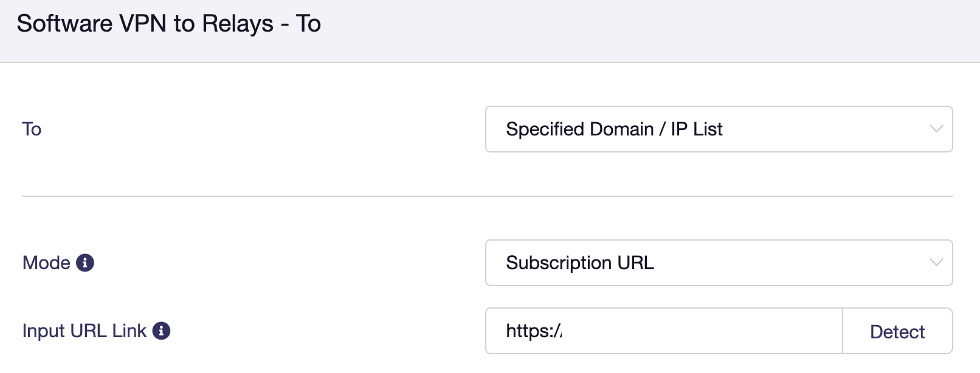Expand the Mode dropdown
Viewport: 980px width, 373px height.
click(x=719, y=263)
